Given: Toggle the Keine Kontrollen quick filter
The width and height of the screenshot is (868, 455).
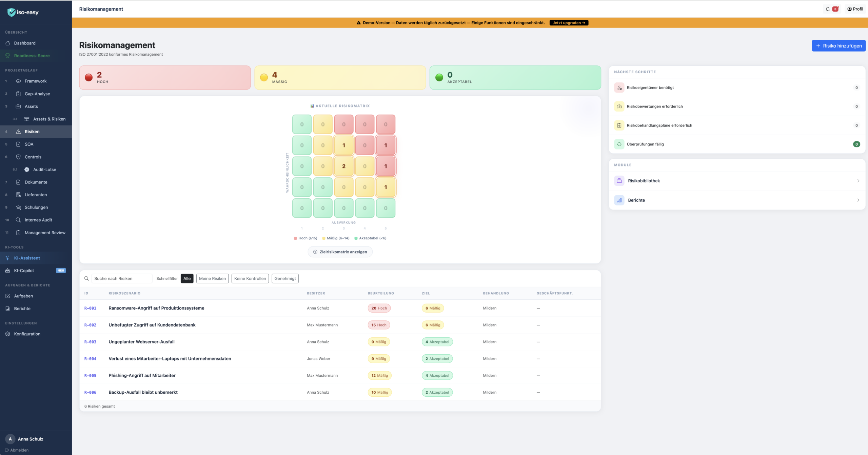Looking at the screenshot, I should [250, 278].
